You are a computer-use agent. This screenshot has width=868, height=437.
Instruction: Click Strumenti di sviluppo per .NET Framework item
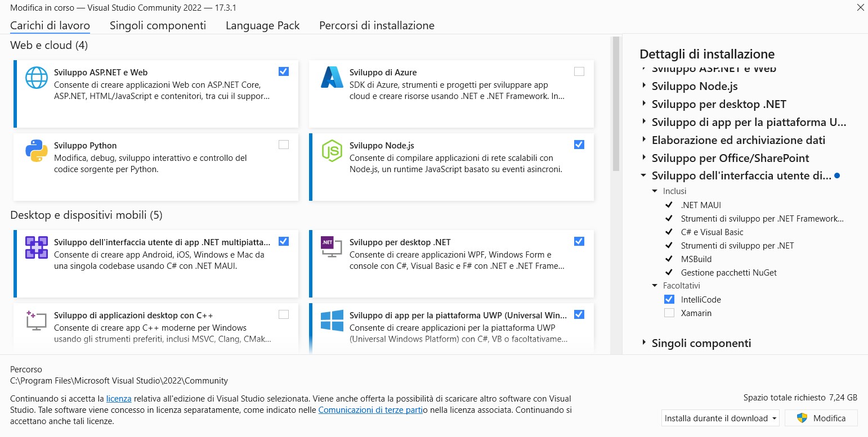(x=762, y=218)
